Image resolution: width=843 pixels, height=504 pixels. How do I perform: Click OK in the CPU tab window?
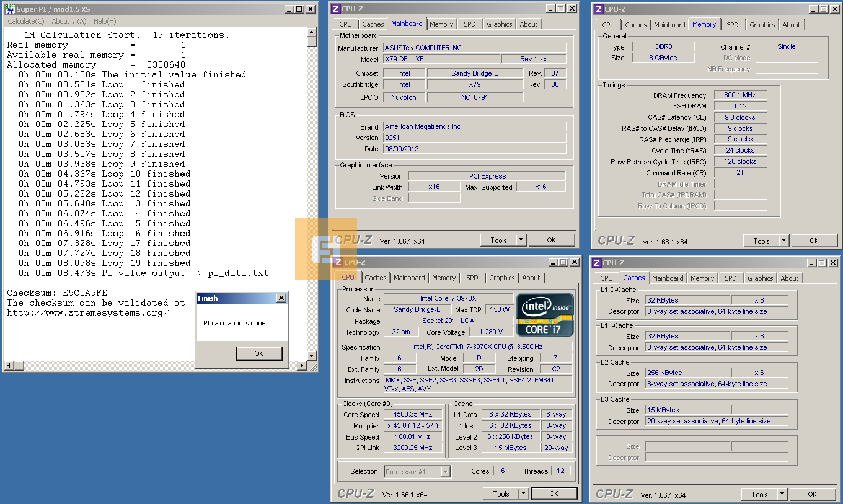click(554, 493)
